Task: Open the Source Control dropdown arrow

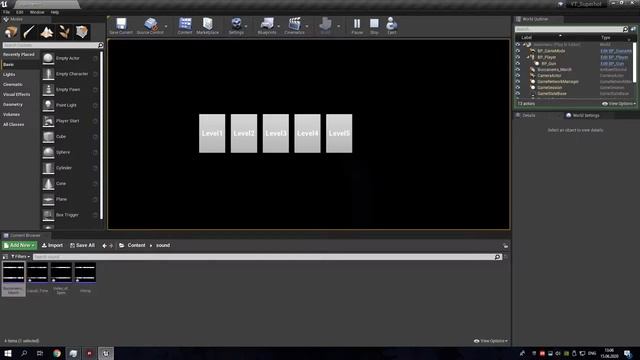Action: point(166,27)
